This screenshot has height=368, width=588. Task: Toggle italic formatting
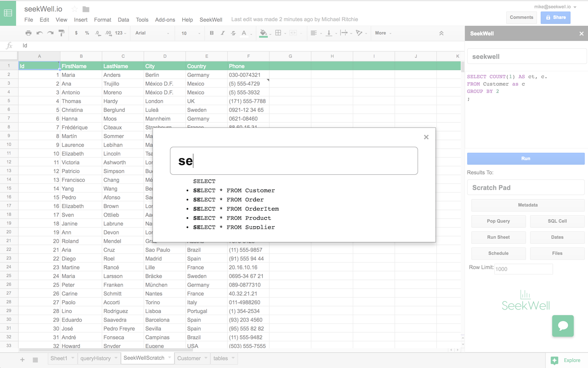click(x=222, y=33)
